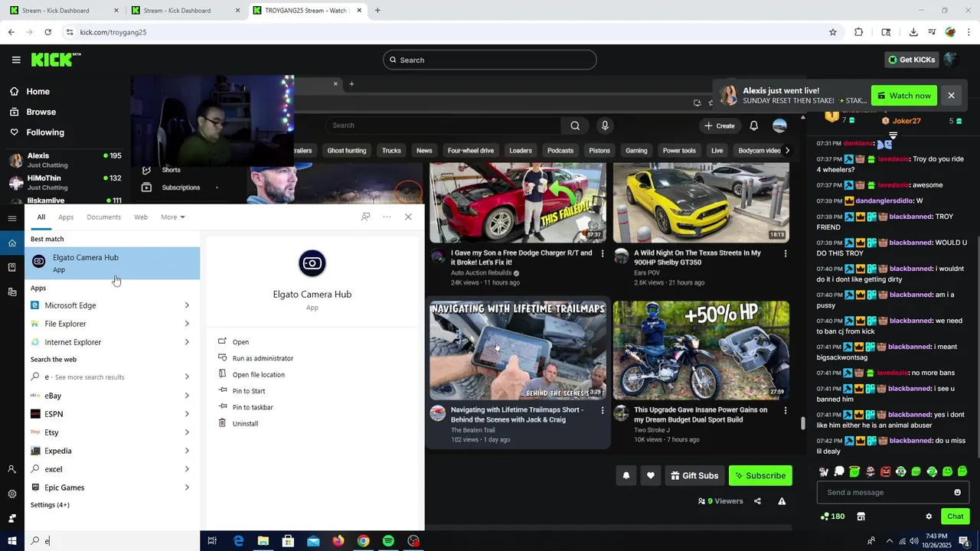980x551 pixels.
Task: Open Alexis channel in sidebar
Action: click(x=65, y=160)
